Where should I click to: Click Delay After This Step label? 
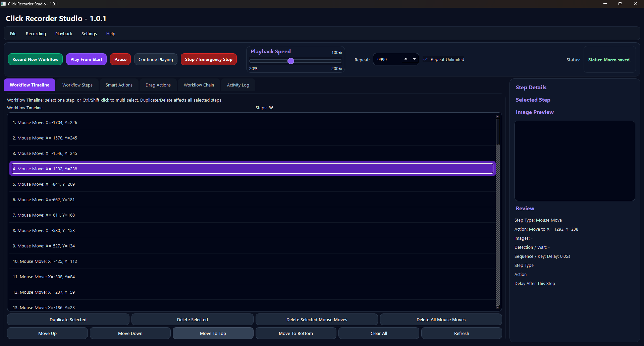pyautogui.click(x=535, y=283)
